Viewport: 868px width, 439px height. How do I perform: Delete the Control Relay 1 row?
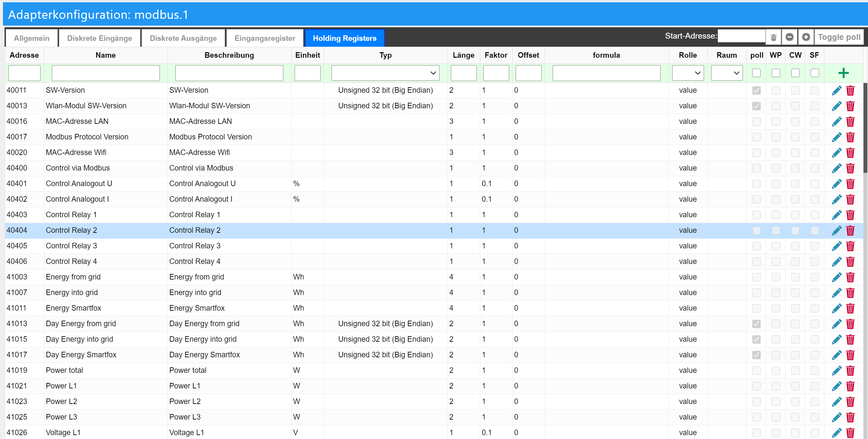tap(850, 215)
